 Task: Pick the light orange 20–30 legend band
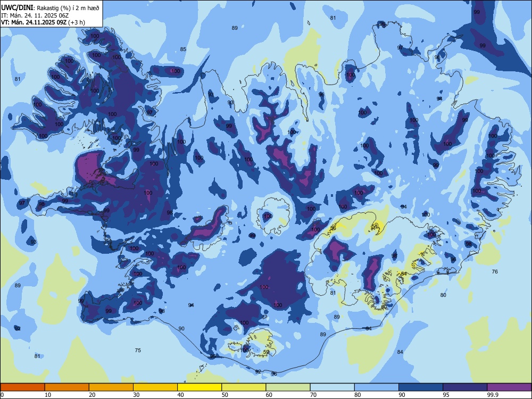111,387
